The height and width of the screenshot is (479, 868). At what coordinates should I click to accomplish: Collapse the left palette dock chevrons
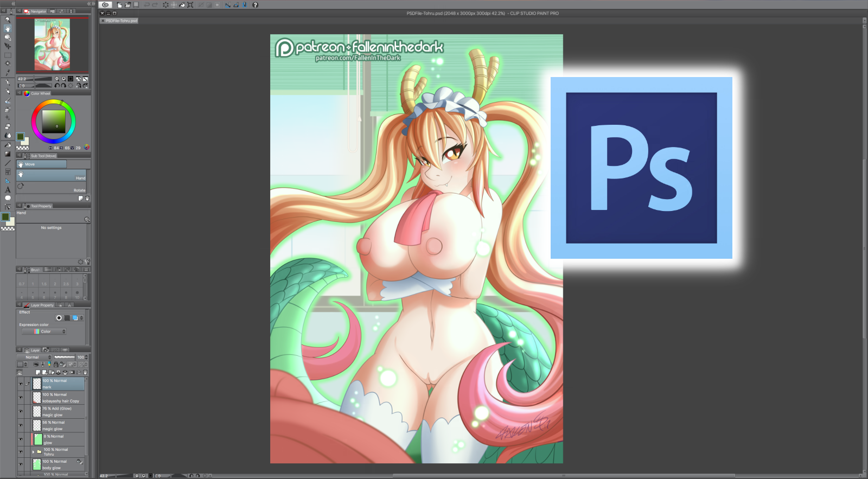[14, 4]
